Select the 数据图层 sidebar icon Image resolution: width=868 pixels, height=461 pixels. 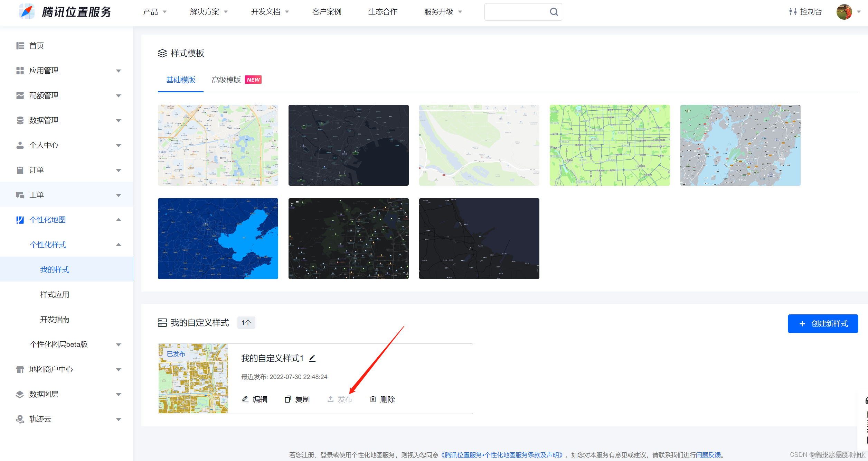20,394
